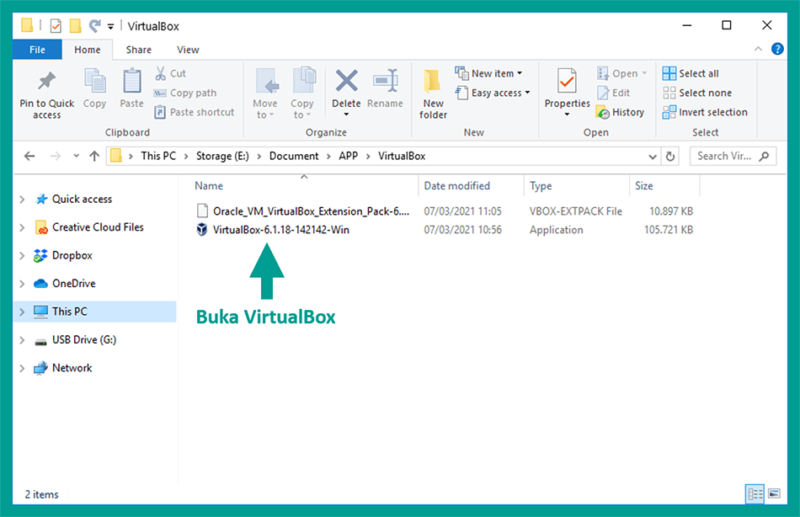Click the Cut scissors icon
Image resolution: width=800 pixels, height=517 pixels.
click(x=160, y=73)
